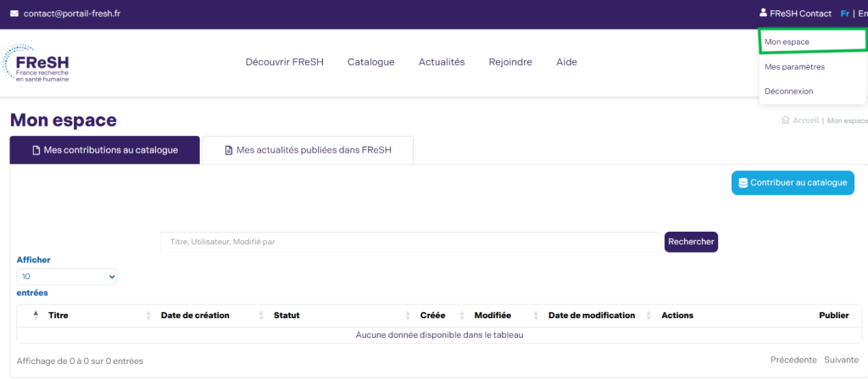Click the FReSH logo
The image size is (868, 381).
(37, 64)
